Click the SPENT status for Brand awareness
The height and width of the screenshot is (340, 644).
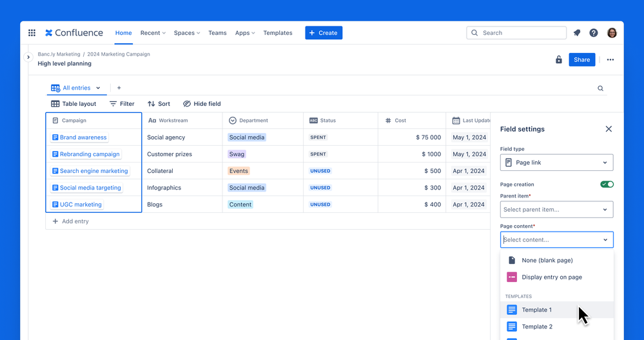(x=318, y=137)
